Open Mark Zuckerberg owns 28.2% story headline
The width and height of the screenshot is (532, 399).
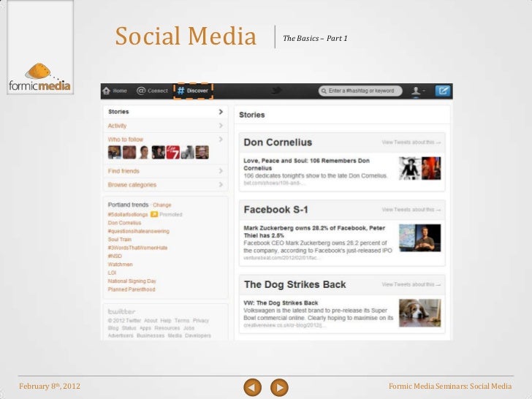pos(314,232)
